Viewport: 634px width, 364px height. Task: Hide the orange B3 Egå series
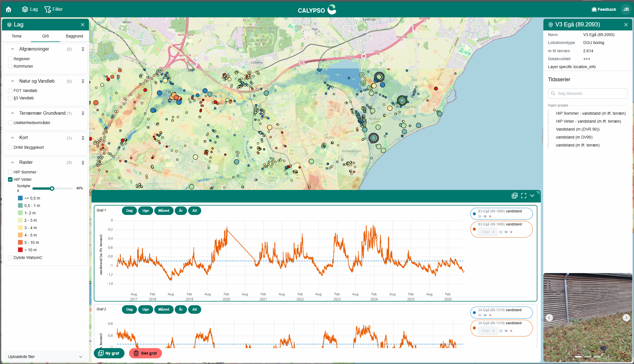pyautogui.click(x=506, y=232)
